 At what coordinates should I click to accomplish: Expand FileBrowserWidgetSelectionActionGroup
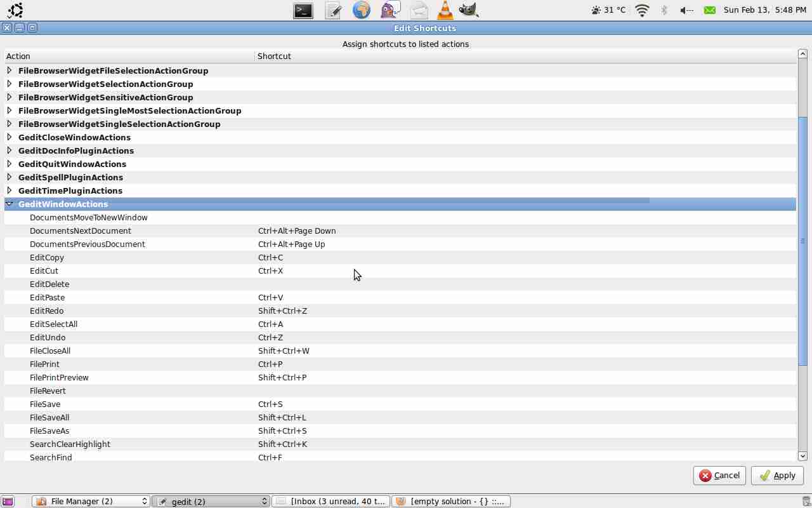10,84
